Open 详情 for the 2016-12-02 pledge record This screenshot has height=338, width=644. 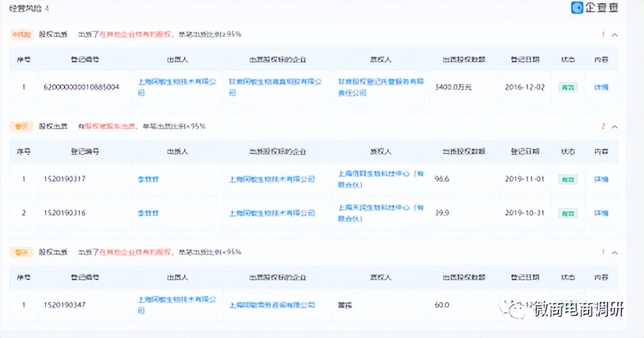pos(601,87)
